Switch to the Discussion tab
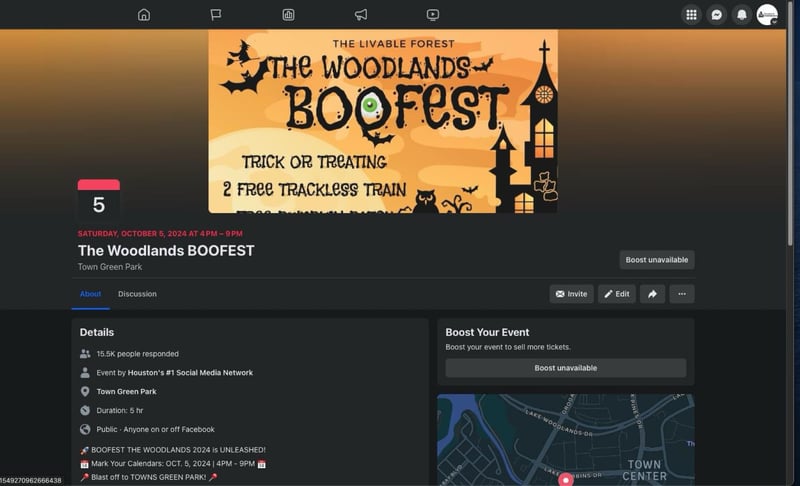The width and height of the screenshot is (800, 486). click(x=137, y=294)
